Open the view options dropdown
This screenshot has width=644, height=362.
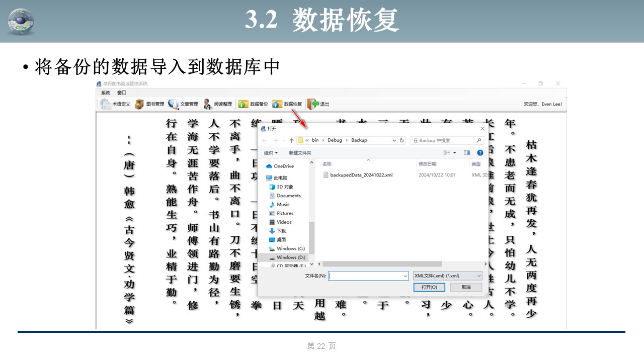coord(455,153)
